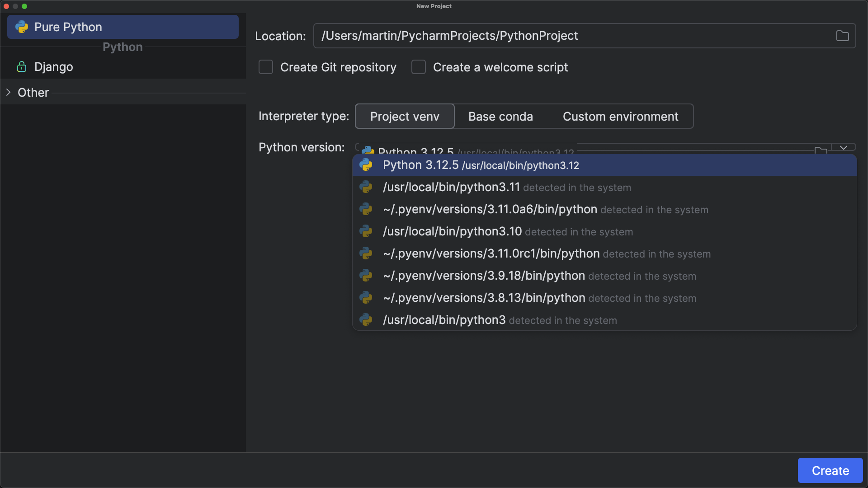Screen dimensions: 868x488
Task: Collapse the Python version dropdown via its chevron
Action: tap(844, 147)
